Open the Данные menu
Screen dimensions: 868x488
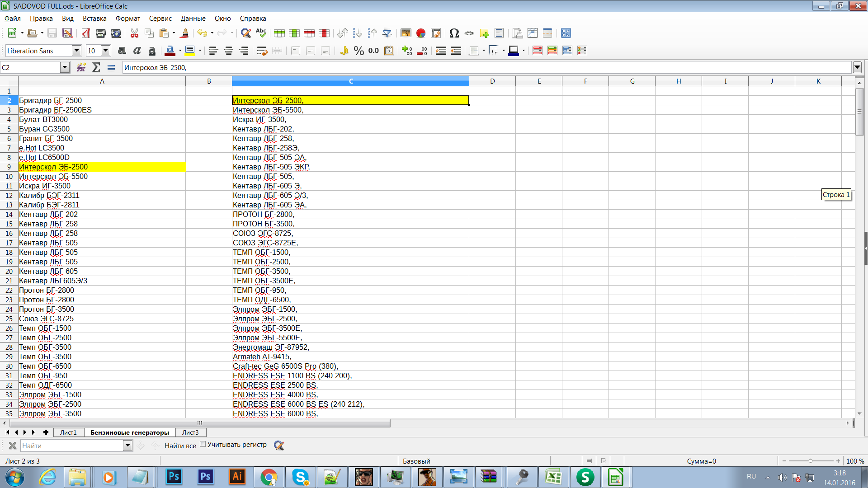pos(193,19)
